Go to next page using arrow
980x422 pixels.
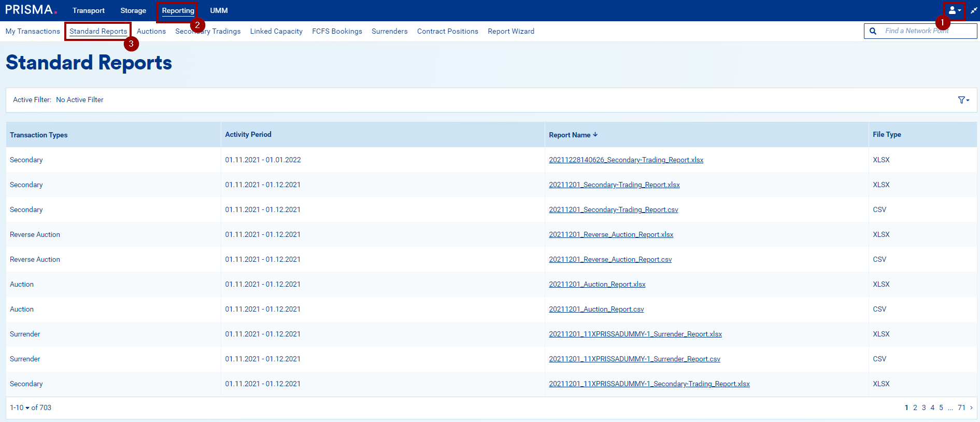pyautogui.click(x=971, y=407)
